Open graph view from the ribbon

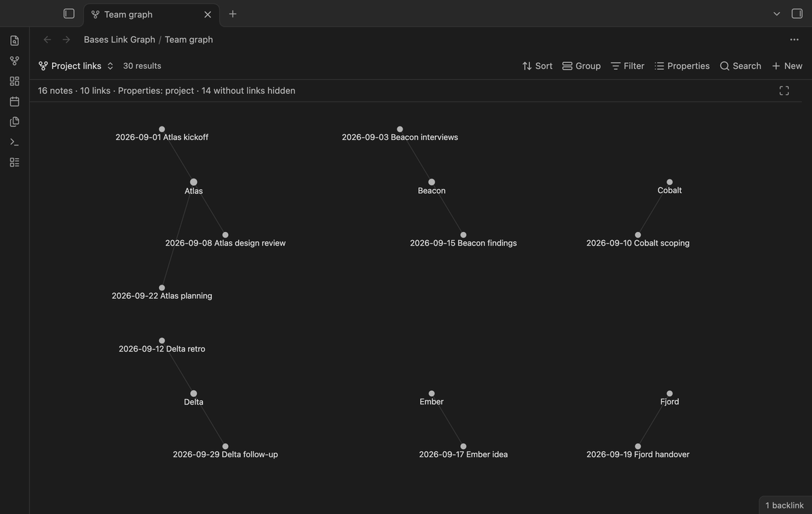tap(14, 61)
